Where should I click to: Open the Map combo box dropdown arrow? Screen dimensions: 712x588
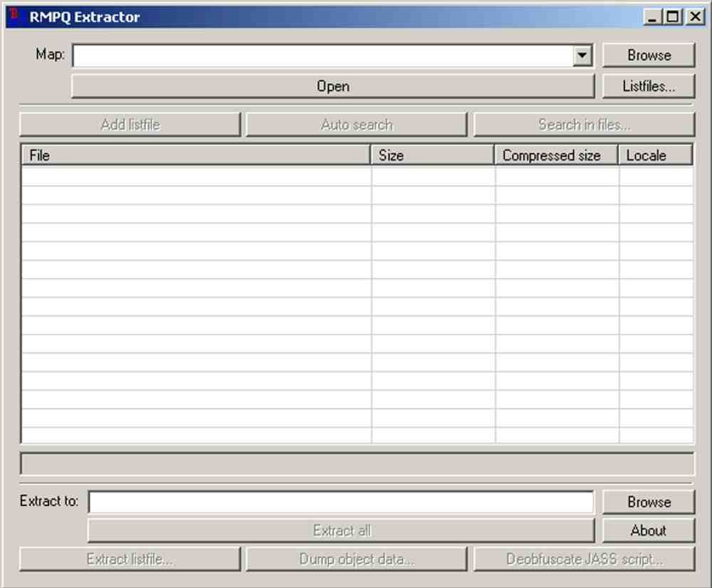582,56
